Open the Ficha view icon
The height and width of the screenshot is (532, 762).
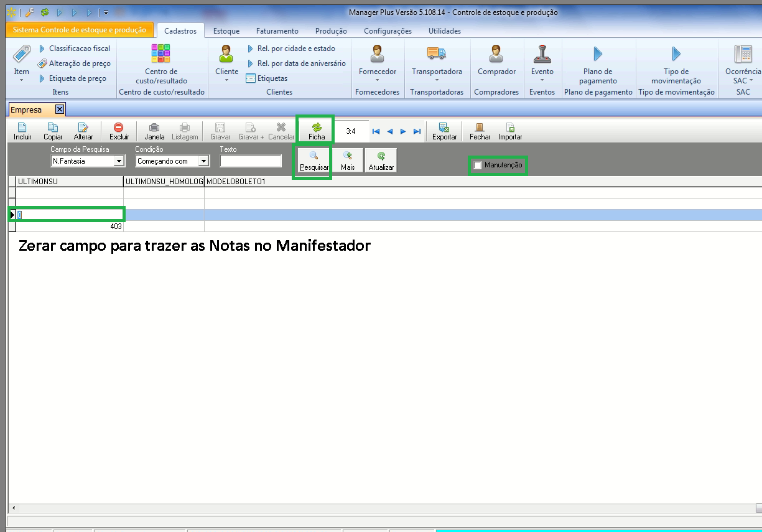click(x=317, y=128)
